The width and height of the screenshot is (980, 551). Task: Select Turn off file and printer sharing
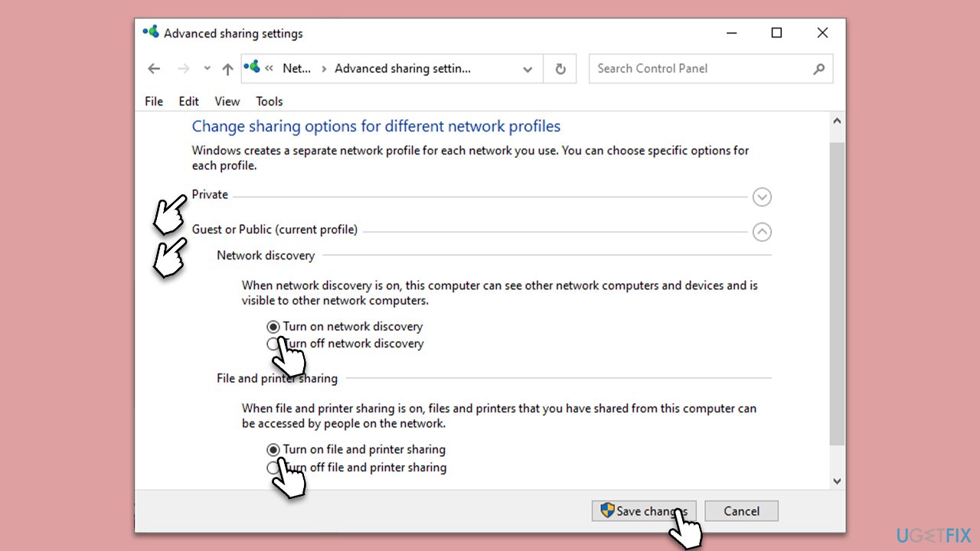pyautogui.click(x=273, y=468)
